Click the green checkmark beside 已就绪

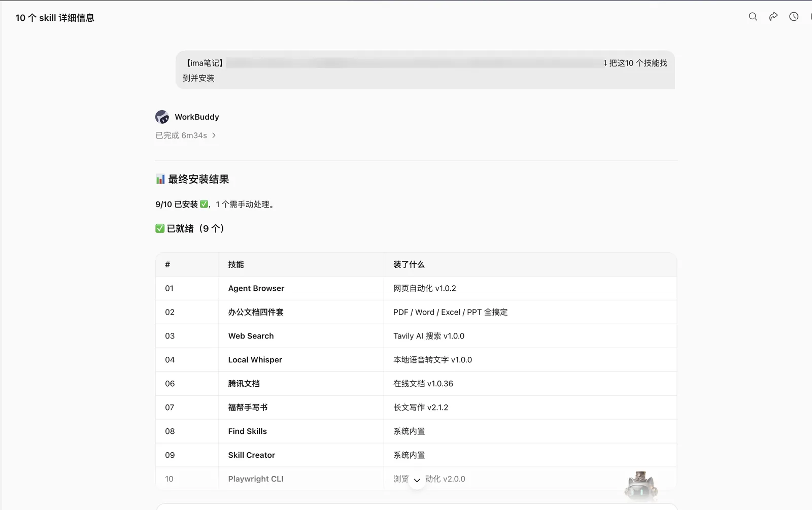pyautogui.click(x=160, y=228)
